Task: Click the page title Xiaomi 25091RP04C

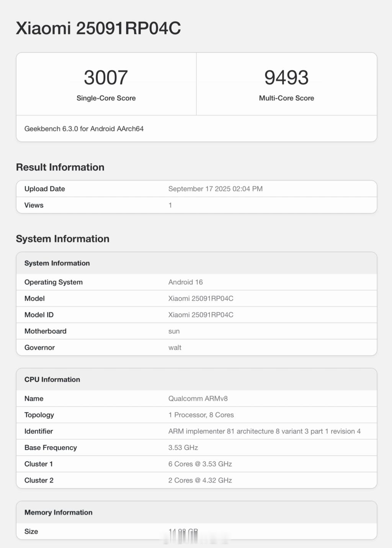Action: 98,28
